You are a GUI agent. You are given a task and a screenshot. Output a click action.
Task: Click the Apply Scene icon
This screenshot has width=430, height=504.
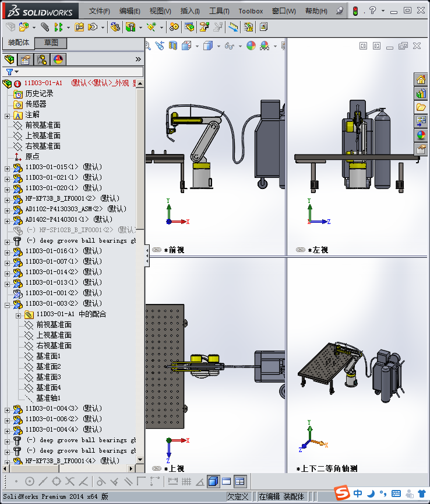pyautogui.click(x=265, y=46)
